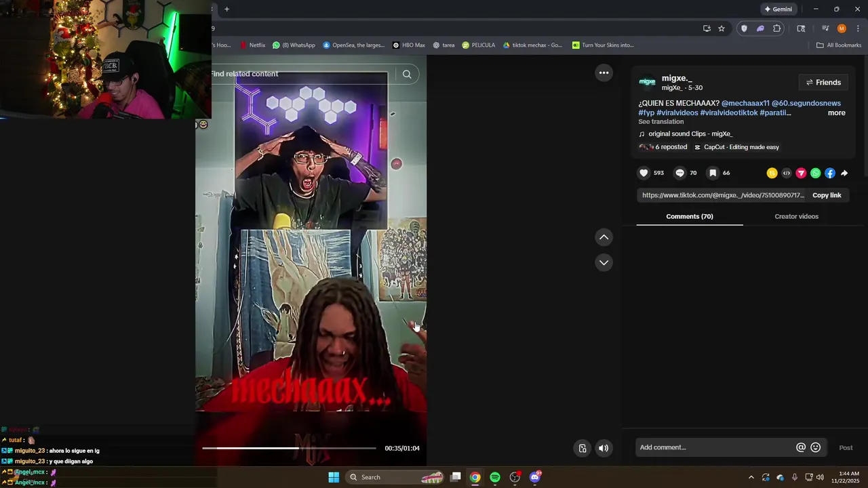This screenshot has height=488, width=868.
Task: Send to friends via red paper plane icon
Action: point(801,173)
